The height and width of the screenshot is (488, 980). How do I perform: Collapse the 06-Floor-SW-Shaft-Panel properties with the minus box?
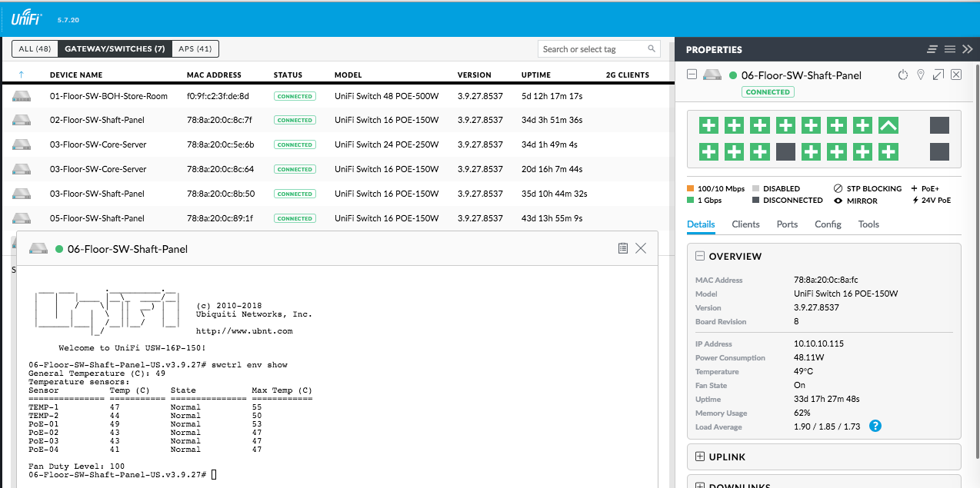[x=692, y=75]
